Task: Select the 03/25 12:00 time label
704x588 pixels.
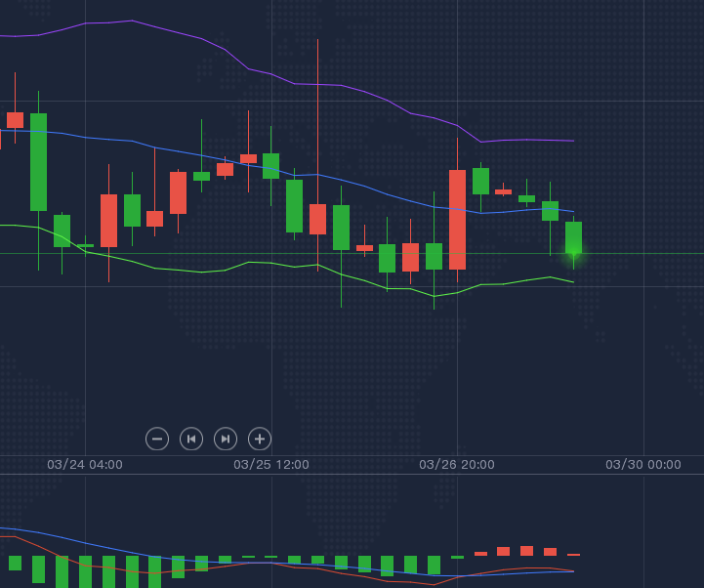Action: tap(271, 465)
